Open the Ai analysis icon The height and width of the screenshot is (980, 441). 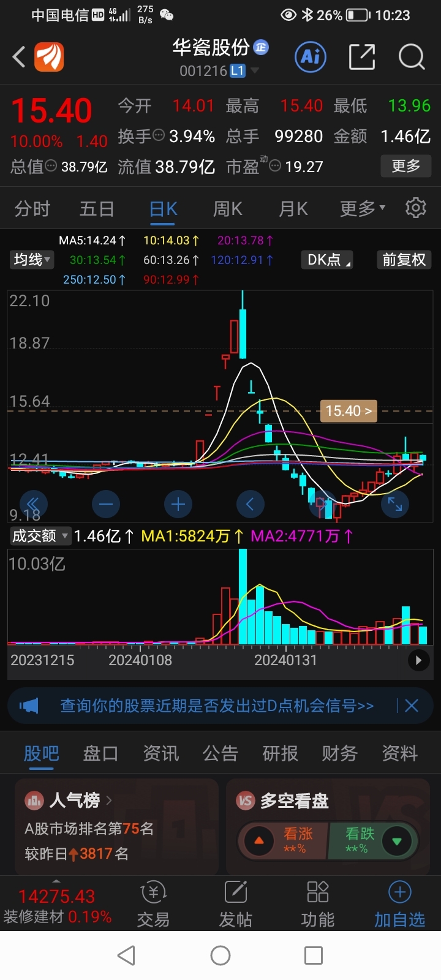(x=311, y=57)
